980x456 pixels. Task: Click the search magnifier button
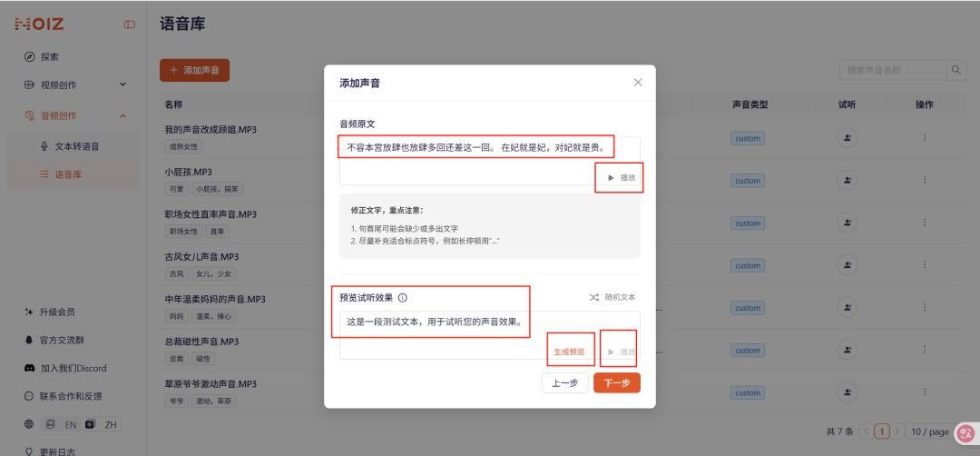point(957,71)
